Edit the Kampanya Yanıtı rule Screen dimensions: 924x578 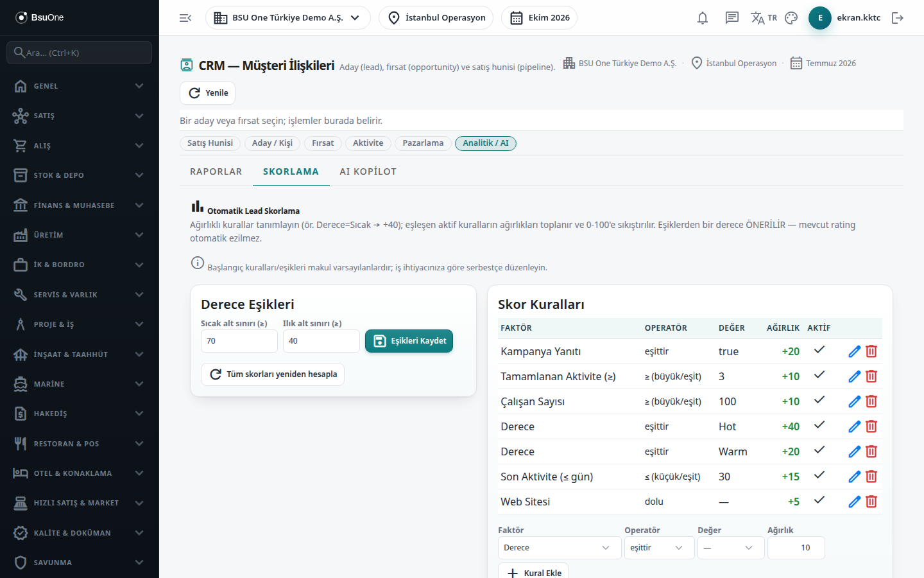click(855, 351)
